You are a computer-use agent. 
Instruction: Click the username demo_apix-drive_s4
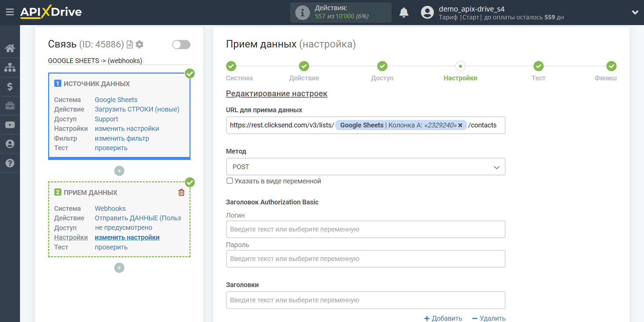(x=471, y=9)
